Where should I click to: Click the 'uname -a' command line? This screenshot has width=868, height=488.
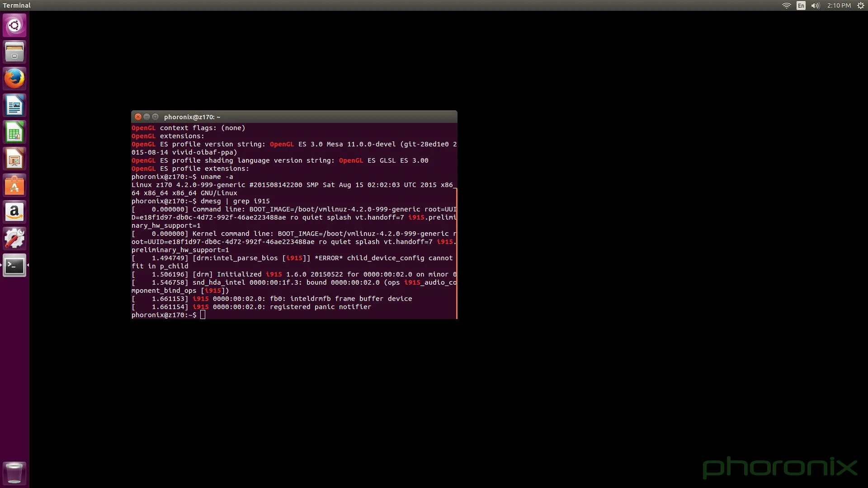(x=182, y=177)
